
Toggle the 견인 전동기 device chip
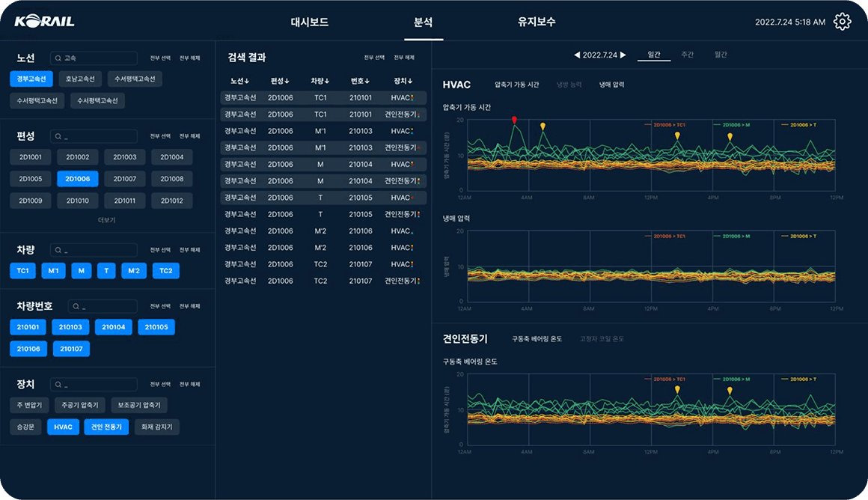tap(106, 427)
